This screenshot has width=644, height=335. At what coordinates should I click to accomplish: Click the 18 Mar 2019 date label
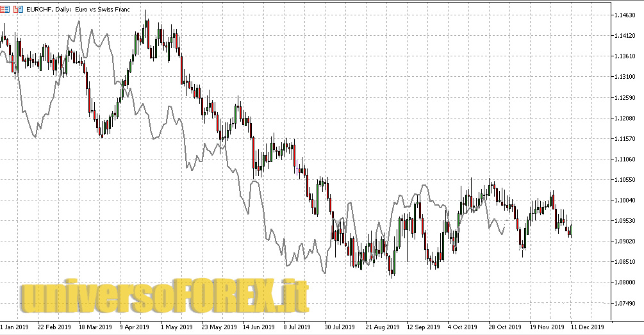95,326
